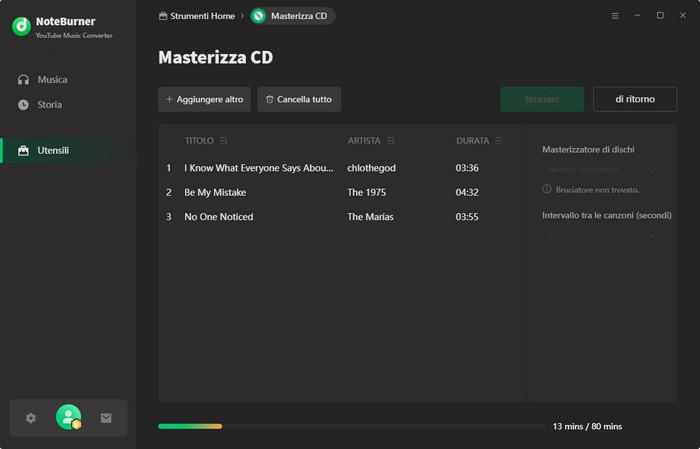
Task: Click the plus icon in Aggiungere altro
Action: (x=169, y=99)
